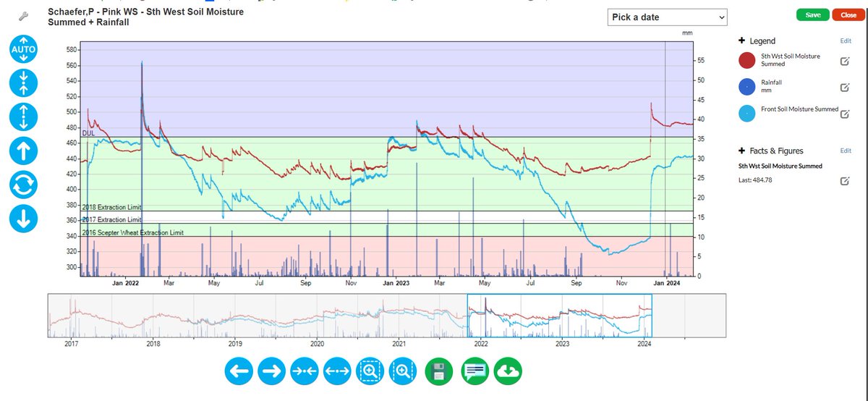Click the zoom in page magnifier

tap(404, 371)
